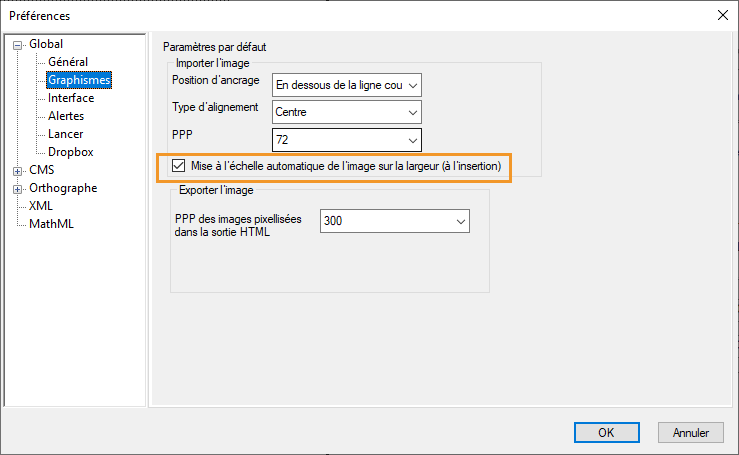This screenshot has height=455, width=739.
Task: Select Dropbox in the tree
Action: click(x=70, y=152)
